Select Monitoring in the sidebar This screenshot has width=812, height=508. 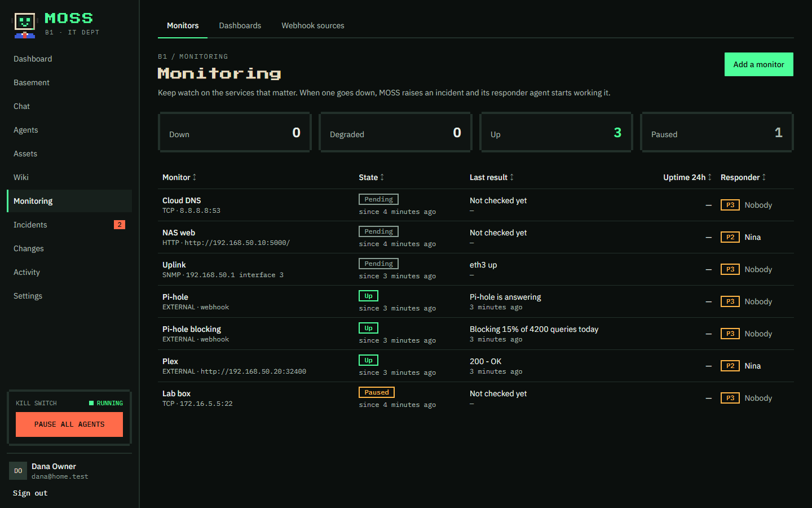69,201
